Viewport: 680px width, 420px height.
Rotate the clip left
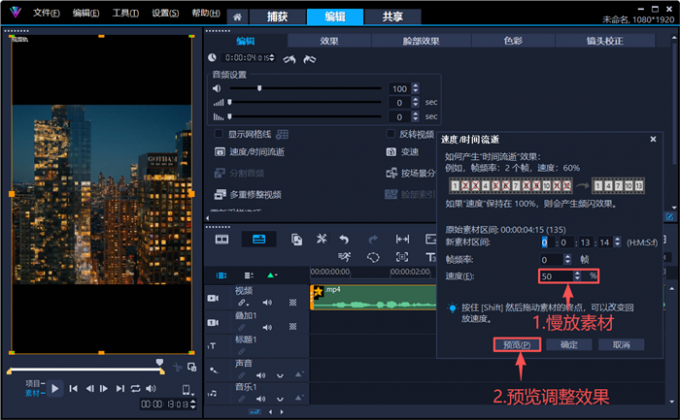[x=290, y=59]
